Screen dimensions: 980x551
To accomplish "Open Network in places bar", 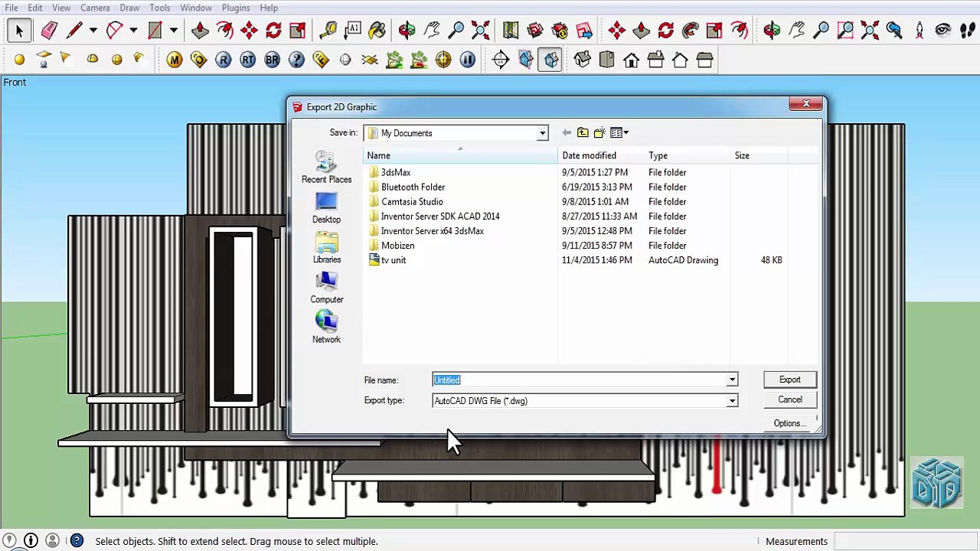I will pos(326,328).
